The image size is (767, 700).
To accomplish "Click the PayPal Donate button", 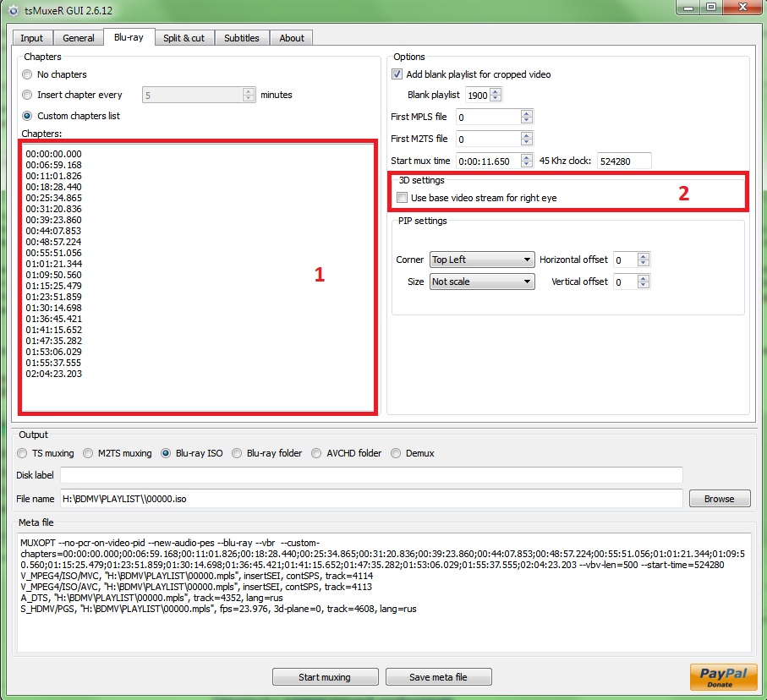I will point(723,676).
